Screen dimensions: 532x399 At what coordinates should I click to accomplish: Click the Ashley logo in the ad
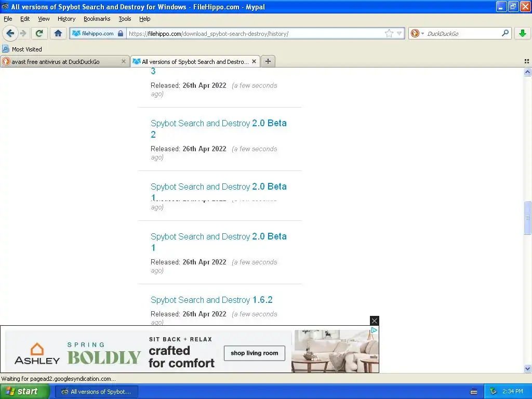pyautogui.click(x=37, y=353)
